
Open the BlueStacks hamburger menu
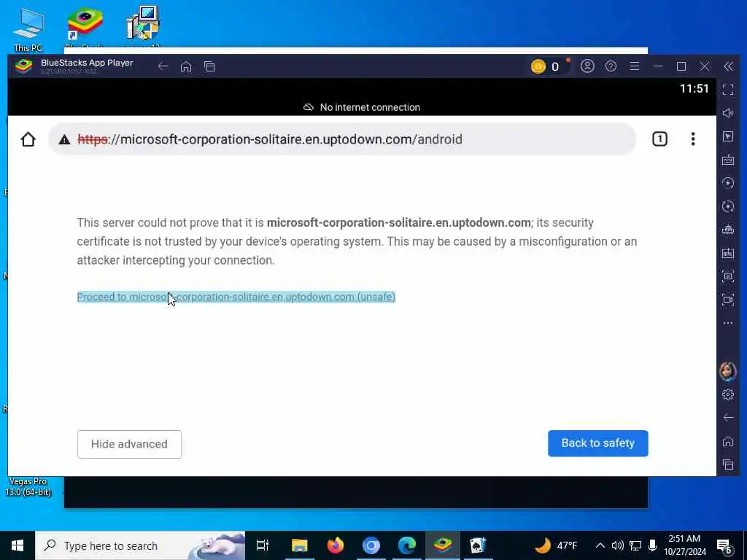634,66
